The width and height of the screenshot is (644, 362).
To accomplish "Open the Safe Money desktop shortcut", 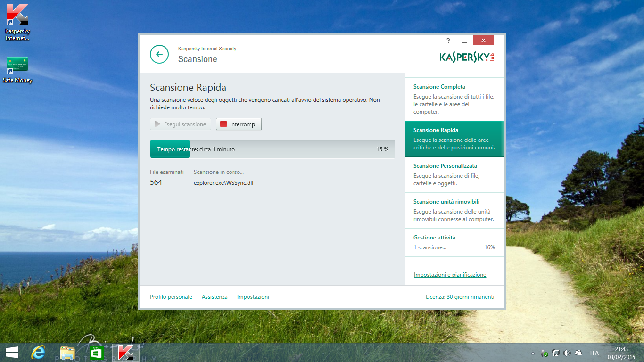I will click(17, 70).
